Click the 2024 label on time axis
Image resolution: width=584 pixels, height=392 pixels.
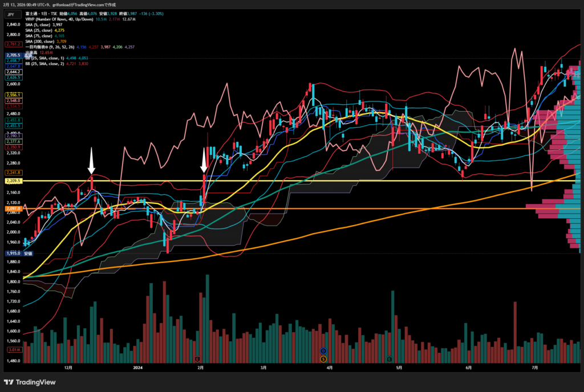138,368
